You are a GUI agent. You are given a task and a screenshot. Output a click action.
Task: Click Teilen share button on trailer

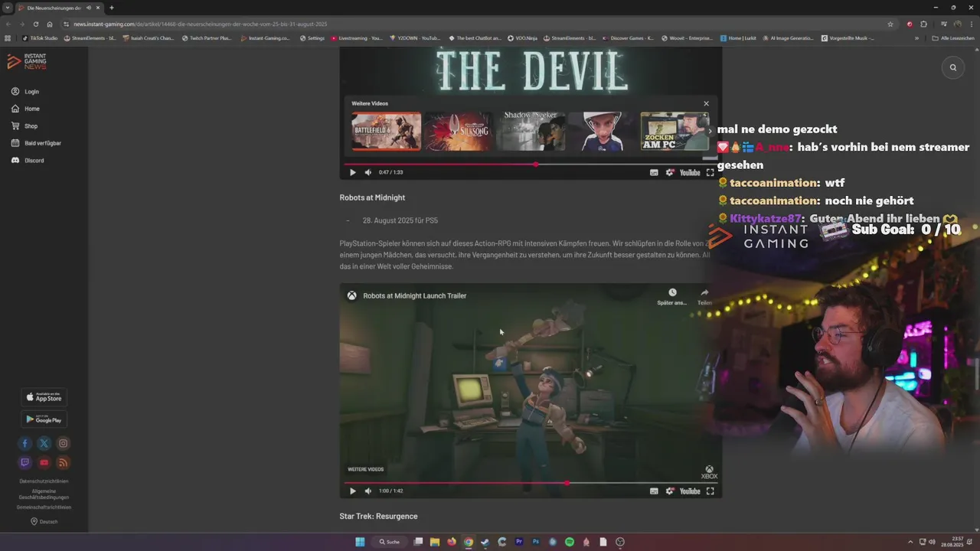(x=704, y=297)
